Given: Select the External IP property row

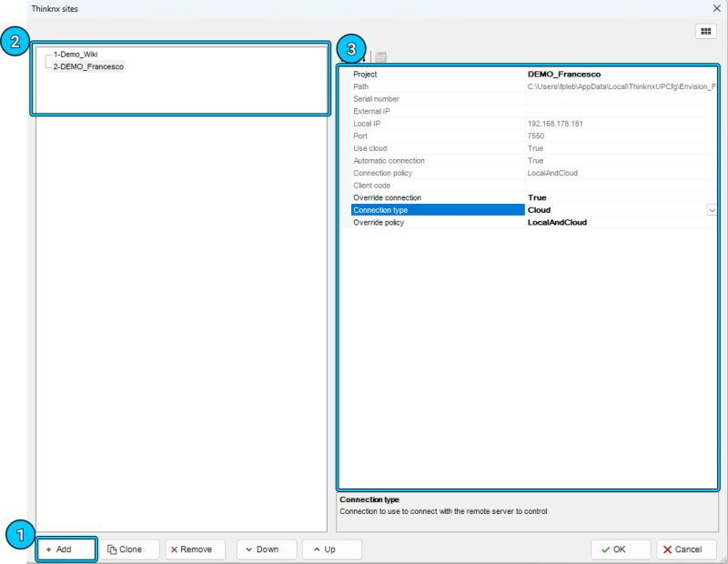Looking at the screenshot, I should tap(534, 111).
